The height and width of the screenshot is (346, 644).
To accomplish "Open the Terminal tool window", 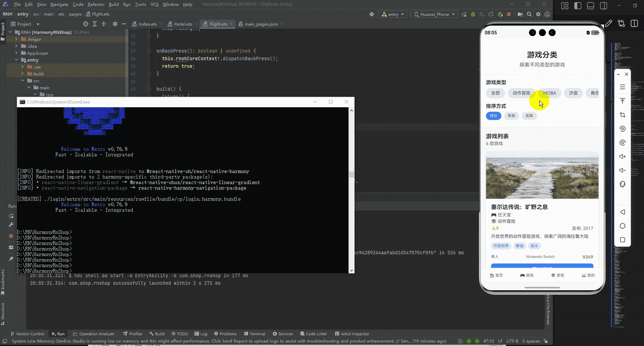I will point(254,334).
